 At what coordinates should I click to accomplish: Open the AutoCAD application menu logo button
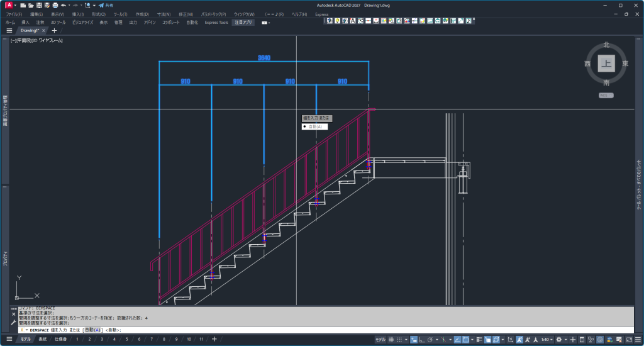pyautogui.click(x=9, y=5)
